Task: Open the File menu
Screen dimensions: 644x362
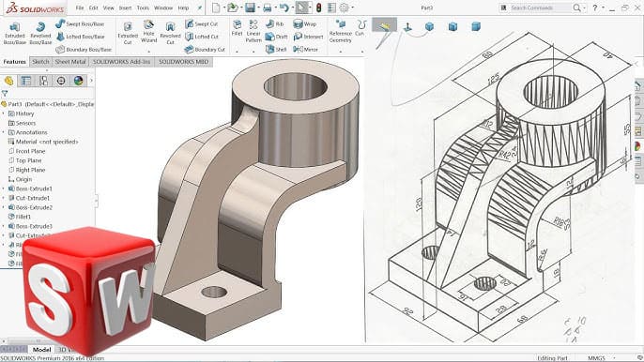Action: (x=80, y=8)
